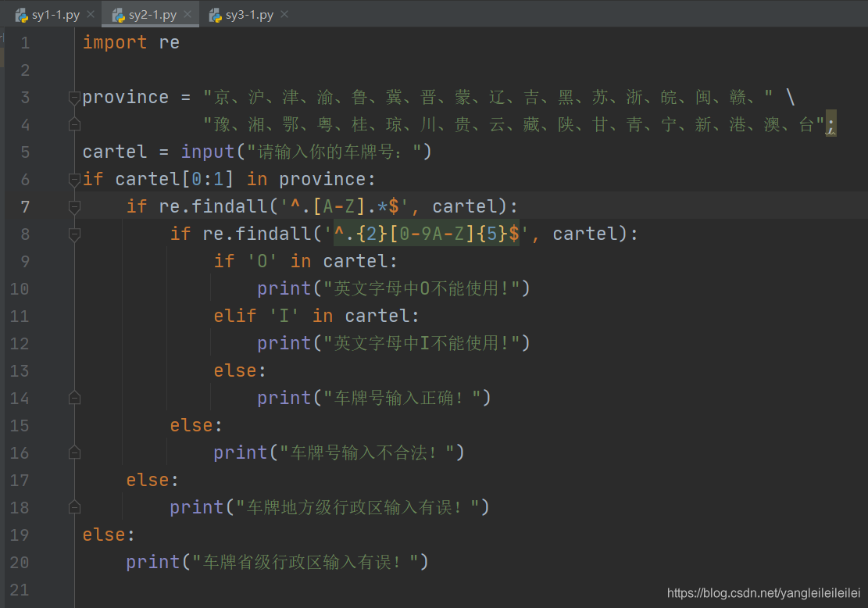Close the sy2-1.py tab
Screen dimensions: 868x608
click(188, 14)
